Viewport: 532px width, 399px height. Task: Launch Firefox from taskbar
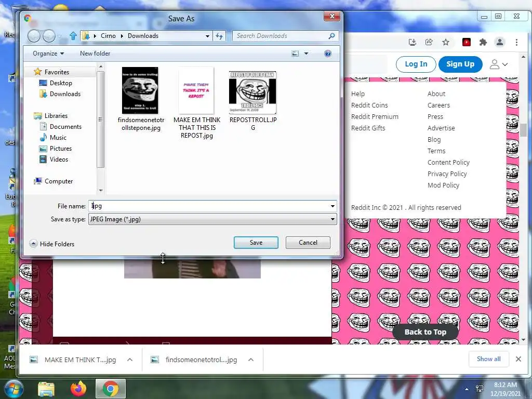tap(78, 389)
